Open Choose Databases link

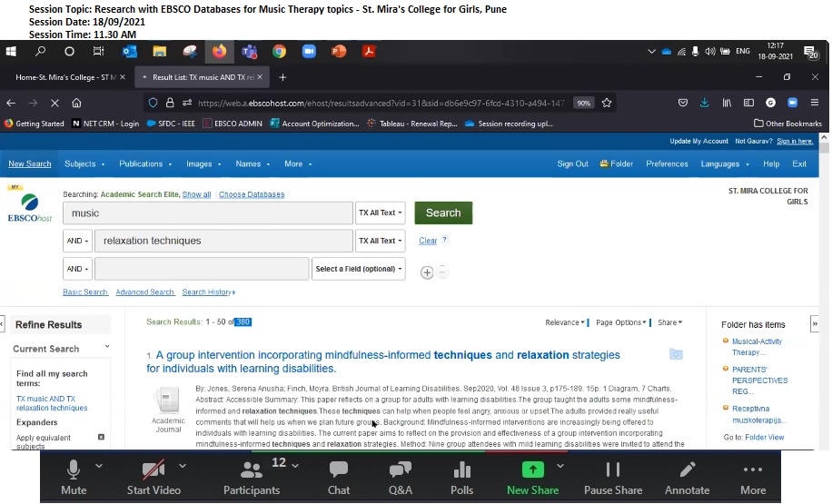point(252,194)
